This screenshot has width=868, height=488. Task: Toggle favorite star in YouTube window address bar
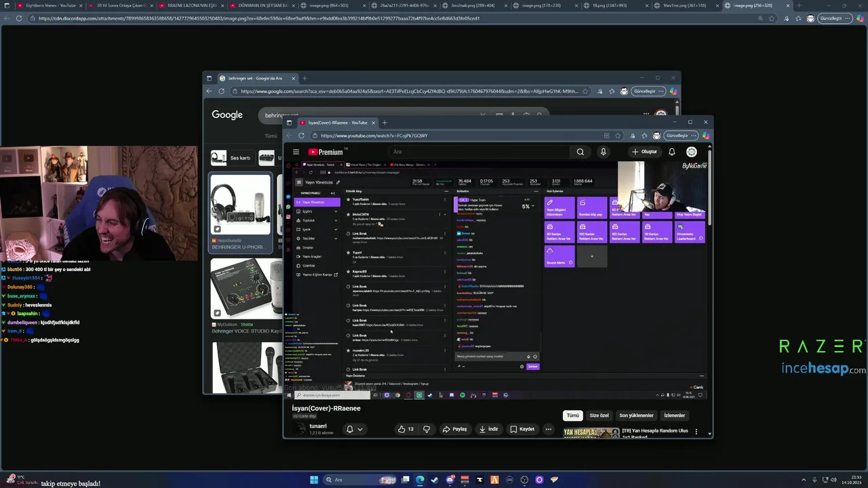[x=617, y=136]
